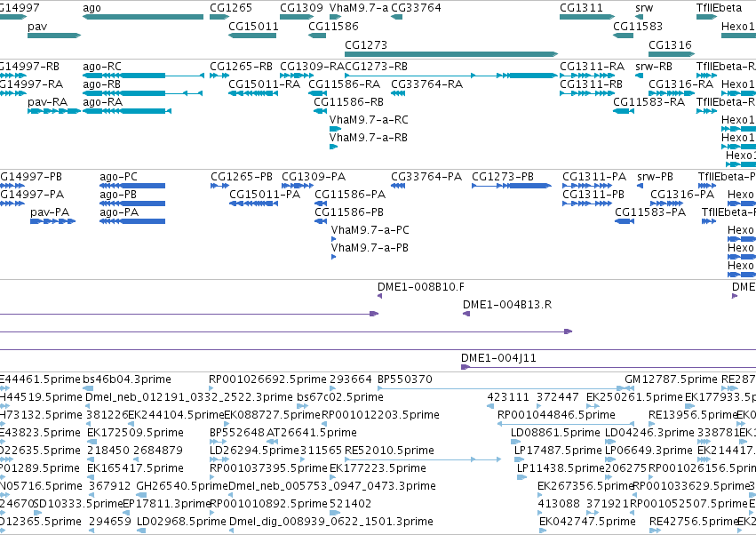Click protein ago-PB

tap(117, 195)
